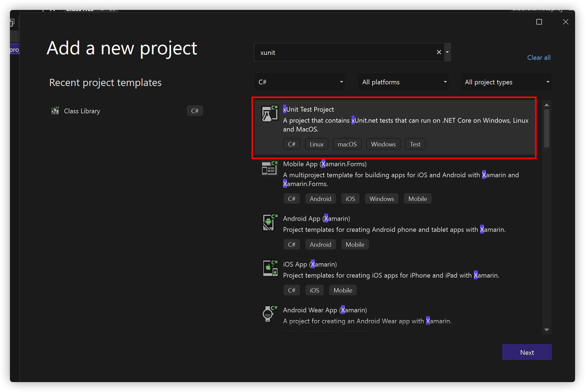Click the template list scroll up arrow
This screenshot has height=392, width=585.
point(546,105)
